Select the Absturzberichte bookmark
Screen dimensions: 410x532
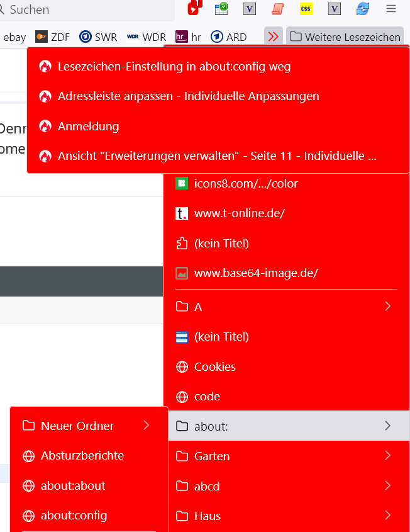click(x=82, y=455)
